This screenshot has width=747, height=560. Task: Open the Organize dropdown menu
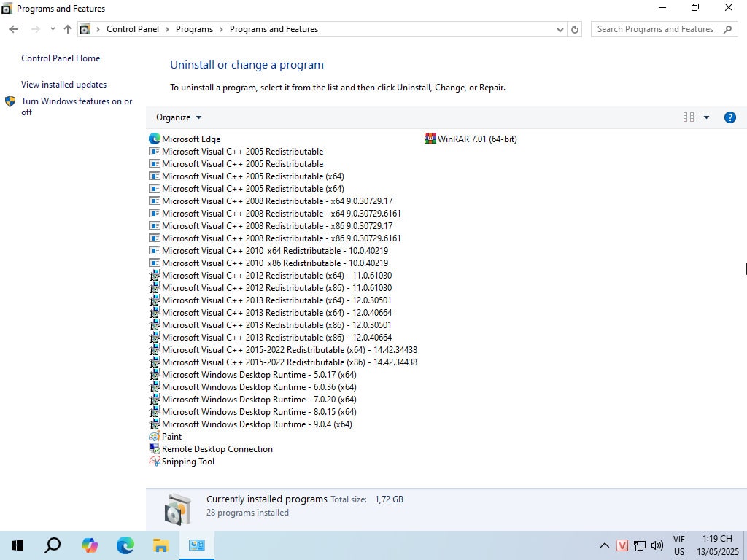click(x=179, y=117)
